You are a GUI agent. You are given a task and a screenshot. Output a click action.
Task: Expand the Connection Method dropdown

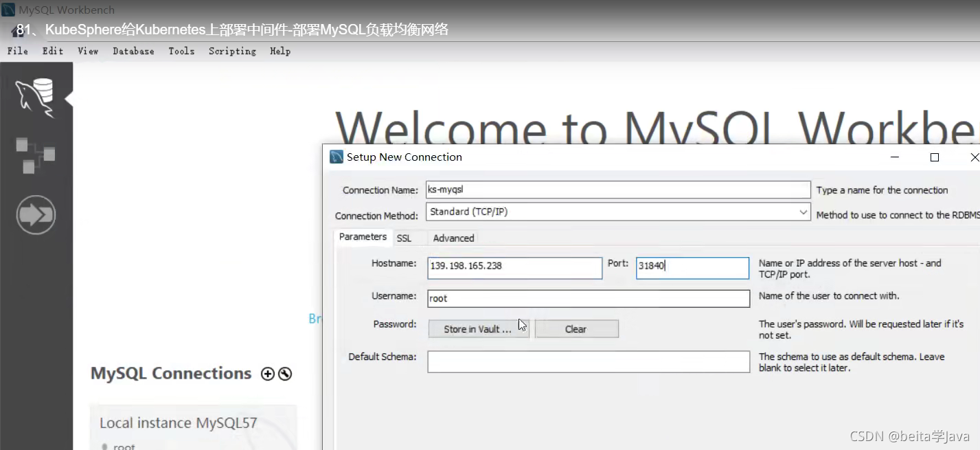(x=804, y=212)
